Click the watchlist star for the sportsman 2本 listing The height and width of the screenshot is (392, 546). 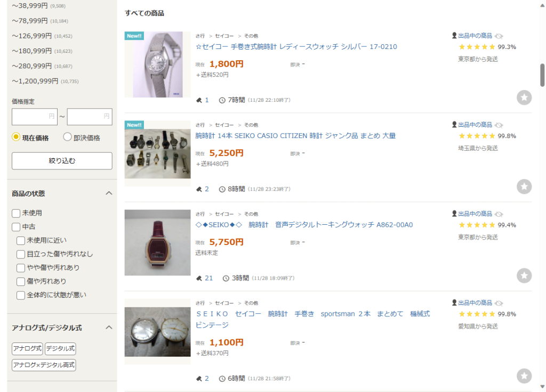point(524,375)
